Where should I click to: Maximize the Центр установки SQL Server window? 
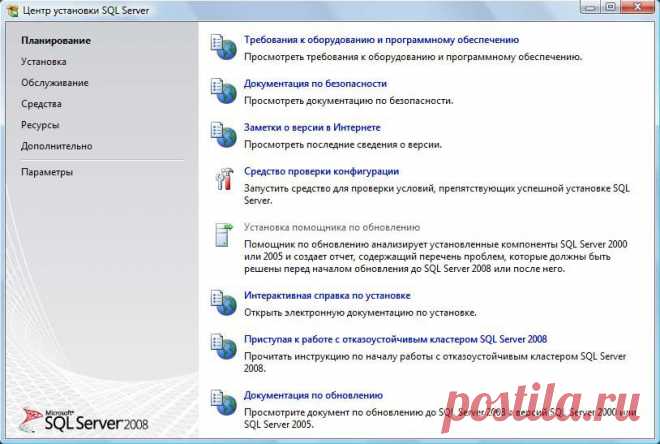(611, 7)
